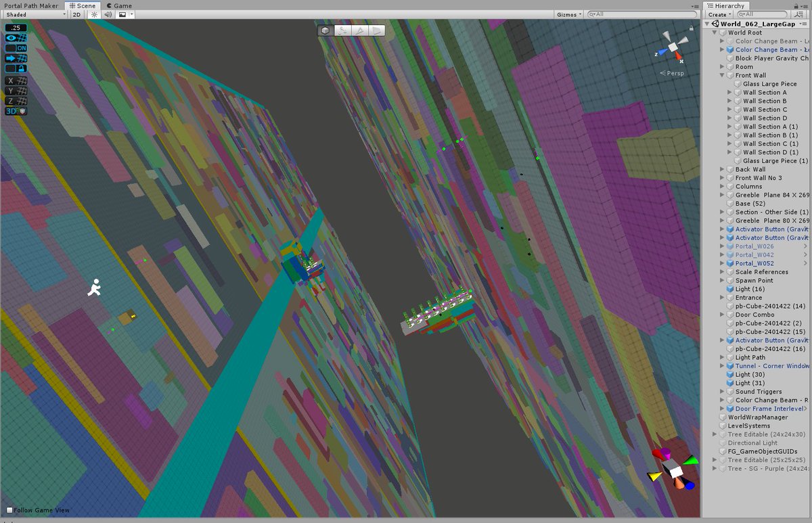Switch to the Scene tab

(x=81, y=5)
